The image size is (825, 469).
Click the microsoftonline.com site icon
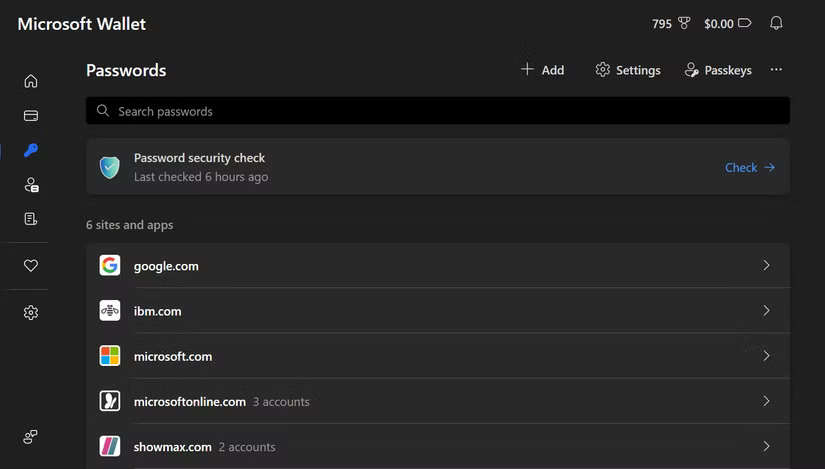click(109, 401)
